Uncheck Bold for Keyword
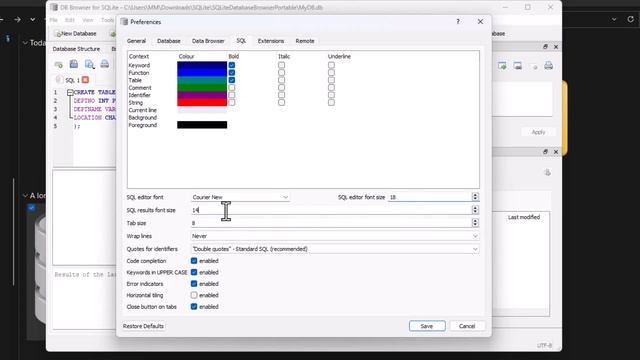Image resolution: width=640 pixels, height=360 pixels. click(231, 65)
